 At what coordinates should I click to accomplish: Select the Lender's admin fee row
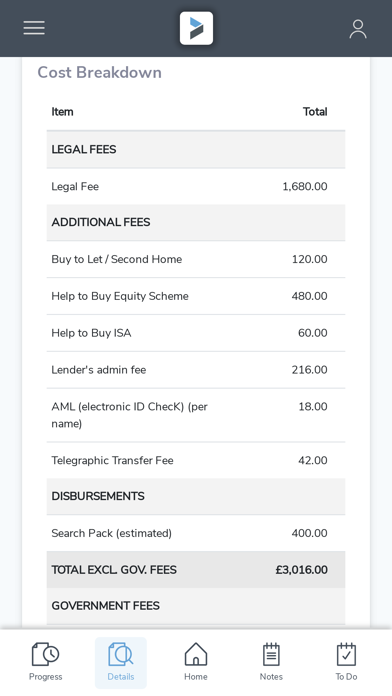(x=196, y=370)
